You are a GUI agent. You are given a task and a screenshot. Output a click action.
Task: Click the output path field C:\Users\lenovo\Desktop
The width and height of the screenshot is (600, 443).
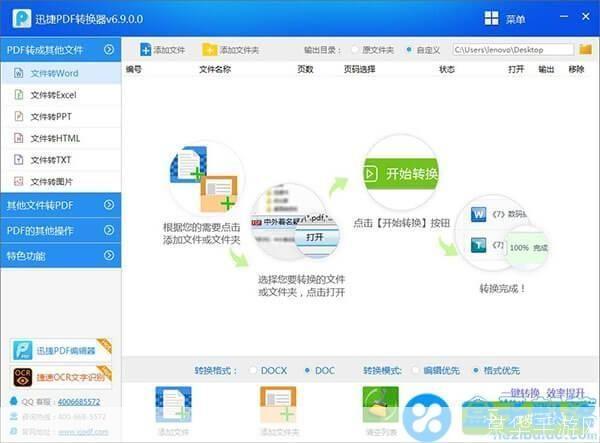coord(513,50)
